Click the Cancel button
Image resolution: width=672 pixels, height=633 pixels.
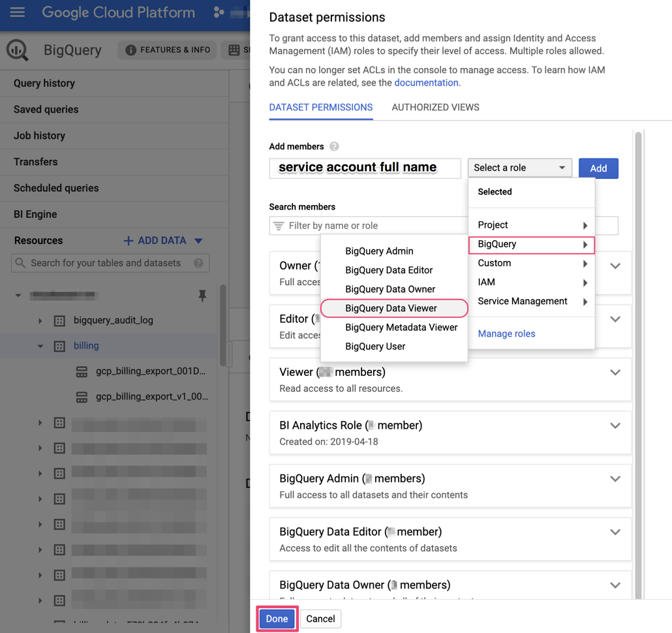coord(320,619)
